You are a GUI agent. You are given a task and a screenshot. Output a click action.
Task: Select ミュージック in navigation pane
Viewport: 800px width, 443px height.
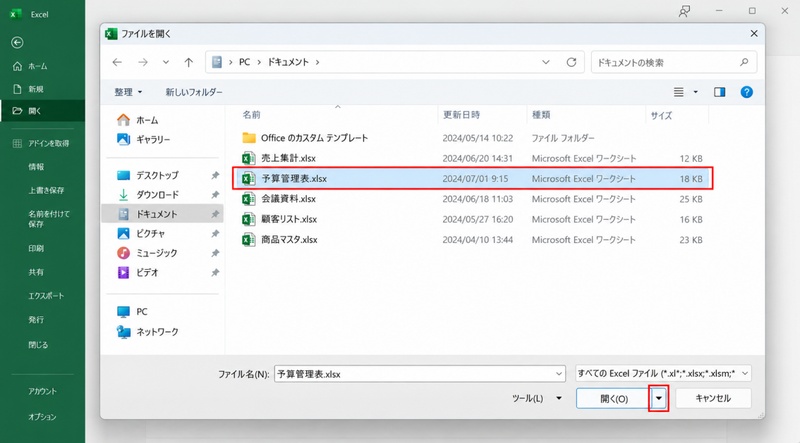click(x=162, y=253)
